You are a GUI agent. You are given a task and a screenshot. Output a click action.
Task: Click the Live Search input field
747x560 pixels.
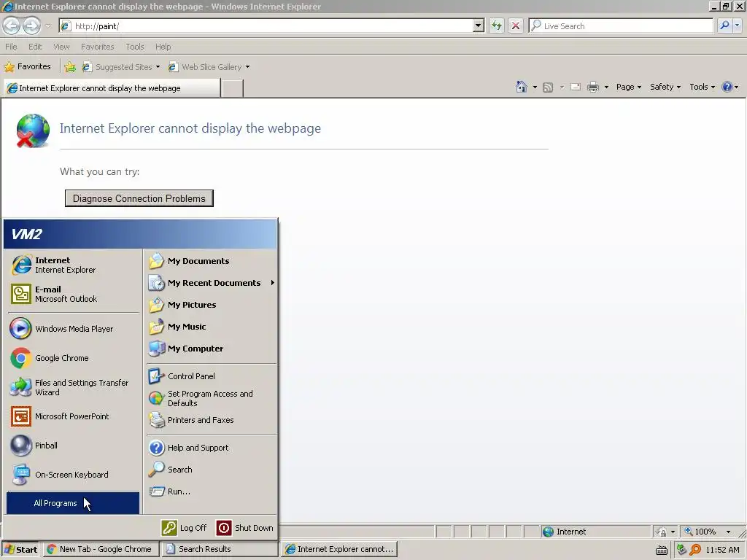point(621,26)
